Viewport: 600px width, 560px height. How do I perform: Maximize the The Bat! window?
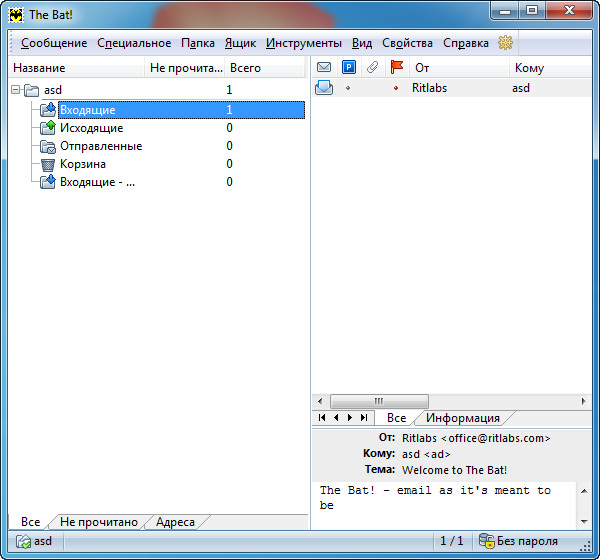point(532,10)
